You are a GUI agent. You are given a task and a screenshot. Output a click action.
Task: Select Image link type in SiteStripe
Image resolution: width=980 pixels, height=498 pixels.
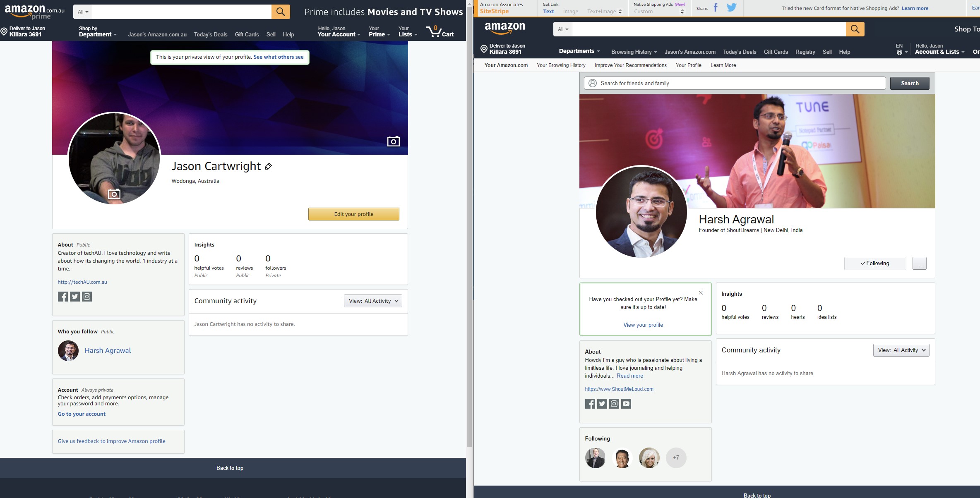click(x=571, y=11)
